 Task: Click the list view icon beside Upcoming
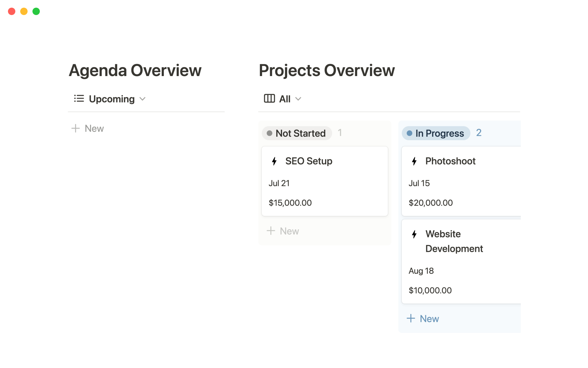click(79, 99)
